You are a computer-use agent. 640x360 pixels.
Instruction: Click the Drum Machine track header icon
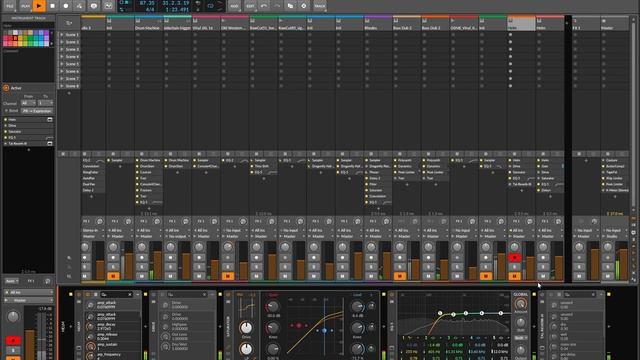click(x=138, y=20)
